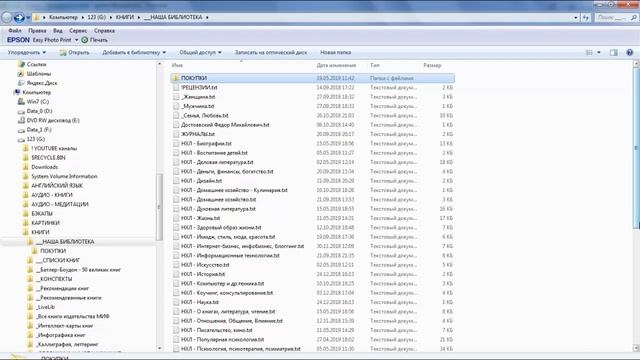Viewport: 640px width, 360px height.
Task: Open the view options dropdown arrow
Action: point(599,52)
